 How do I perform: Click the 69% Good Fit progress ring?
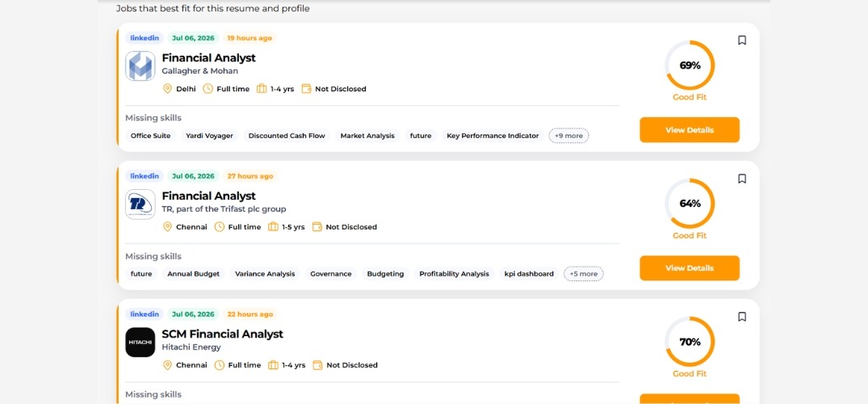tap(690, 65)
